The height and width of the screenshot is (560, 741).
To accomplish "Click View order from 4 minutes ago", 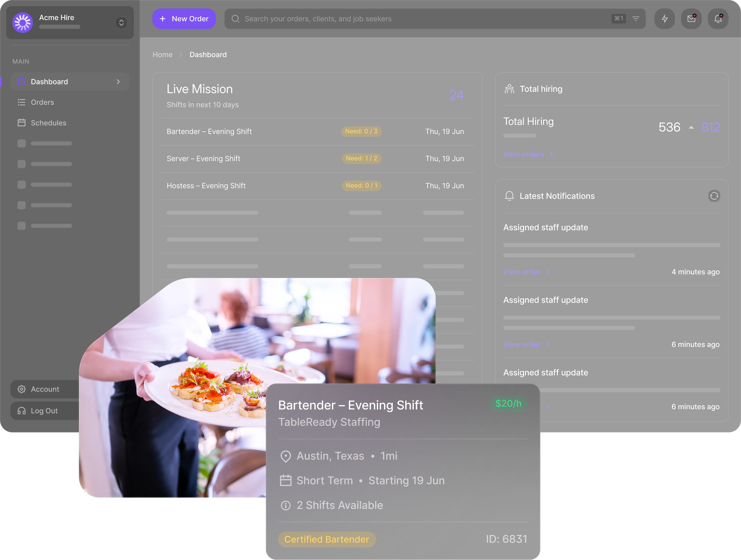I will [522, 272].
